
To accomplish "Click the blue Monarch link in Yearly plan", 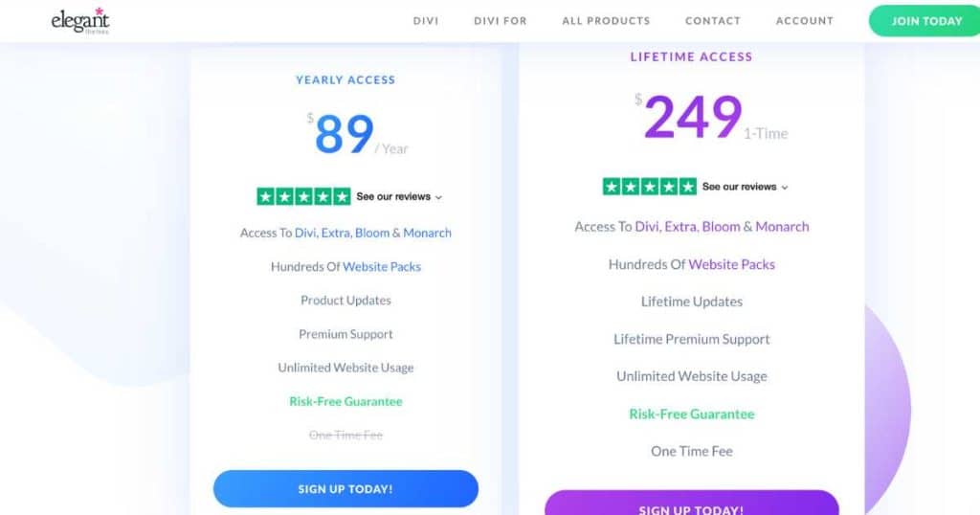I will (x=427, y=233).
